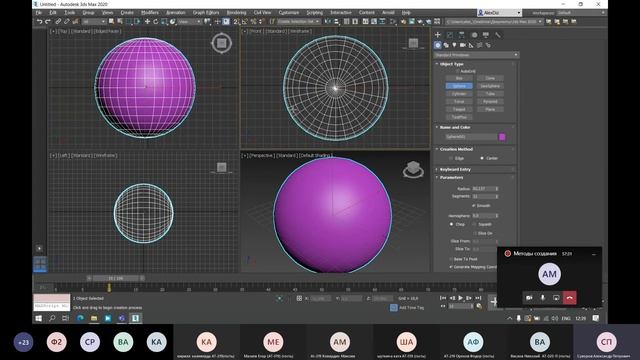Click the Radius spinner arrows
This screenshot has height=360, width=640.
pos(497,189)
